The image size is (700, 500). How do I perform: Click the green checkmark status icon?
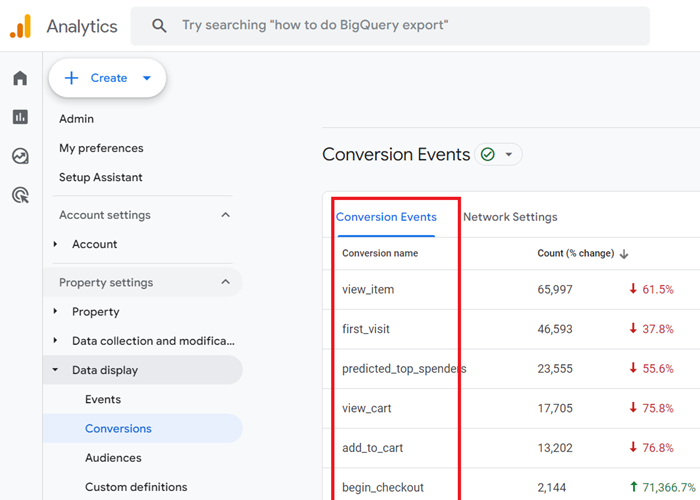pos(488,154)
